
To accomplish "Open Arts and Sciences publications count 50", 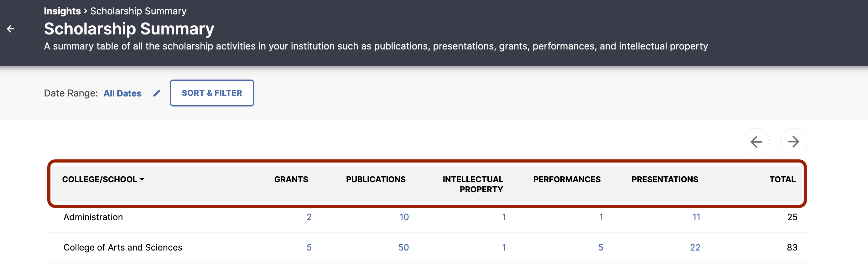I will point(403,247).
